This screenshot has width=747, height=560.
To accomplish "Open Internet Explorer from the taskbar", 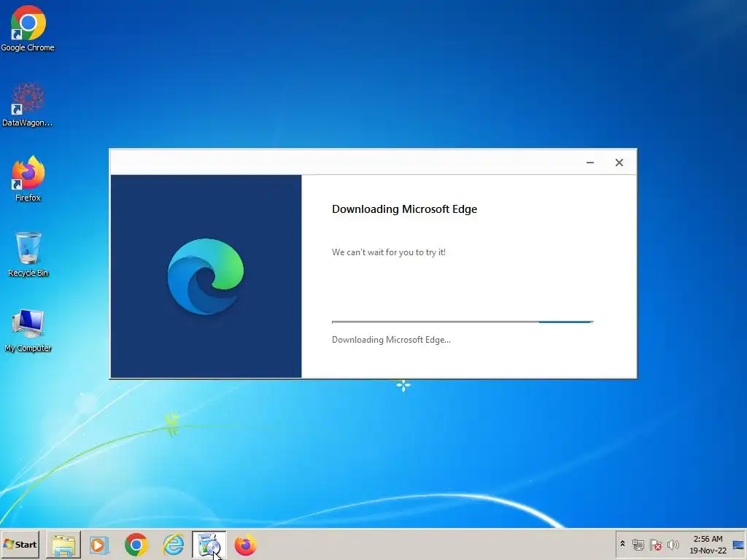I will pos(173,545).
